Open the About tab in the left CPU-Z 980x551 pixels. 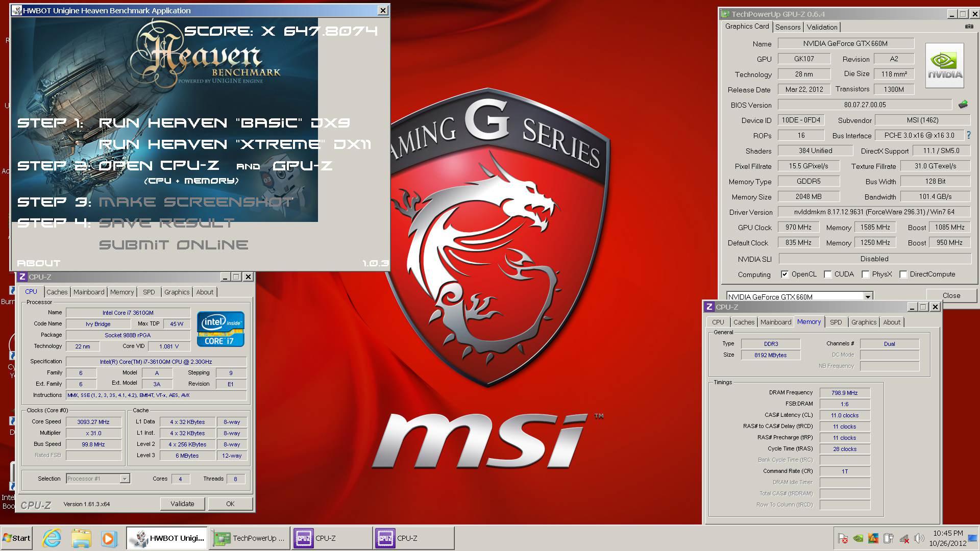205,292
